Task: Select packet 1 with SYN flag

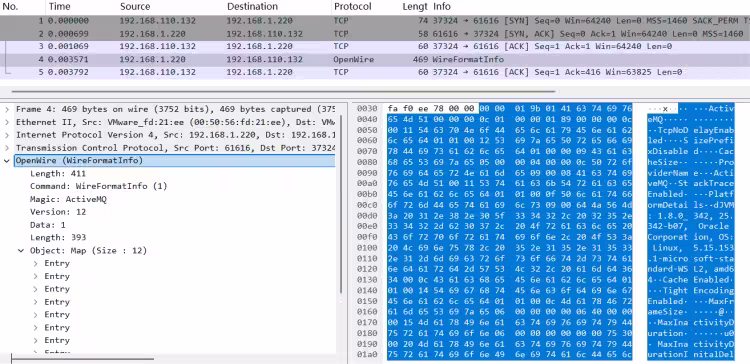Action: 375,21
